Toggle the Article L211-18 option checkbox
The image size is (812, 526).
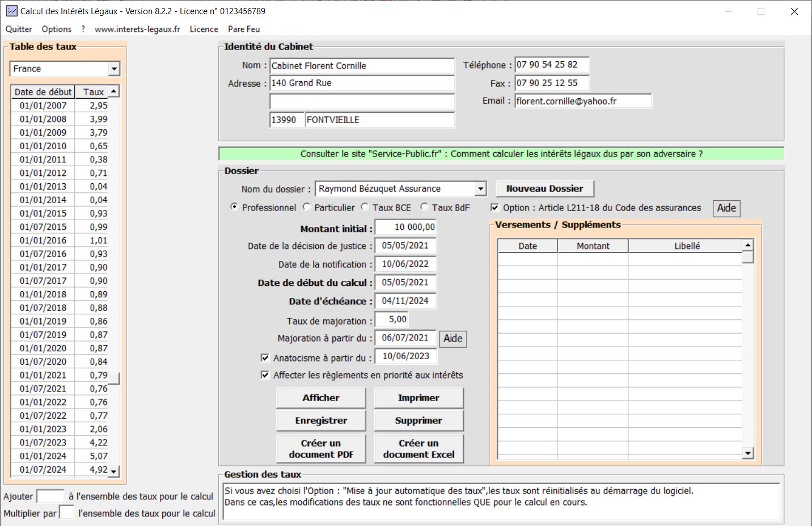[494, 208]
